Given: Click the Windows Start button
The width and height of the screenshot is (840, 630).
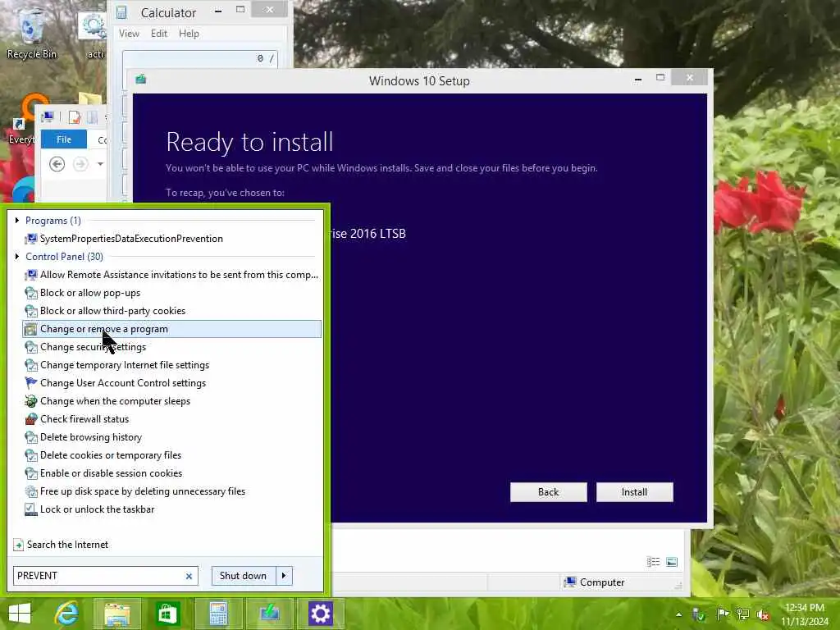Looking at the screenshot, I should pos(20,614).
